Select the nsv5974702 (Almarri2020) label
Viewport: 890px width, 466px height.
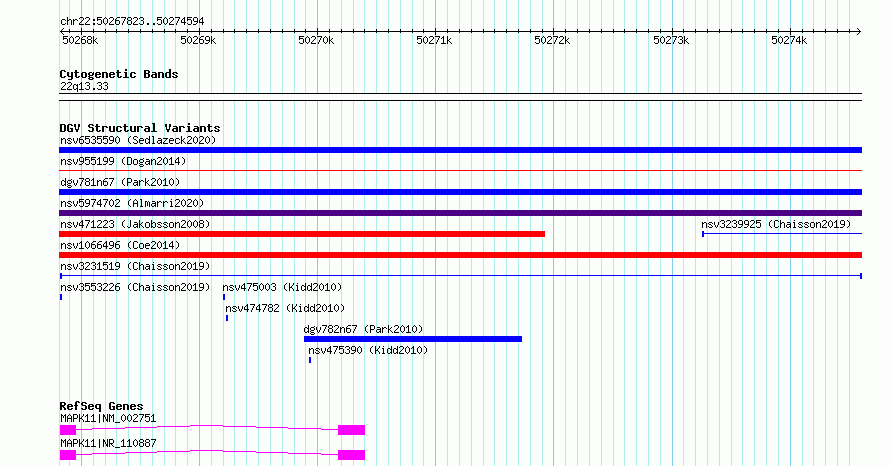pos(132,203)
